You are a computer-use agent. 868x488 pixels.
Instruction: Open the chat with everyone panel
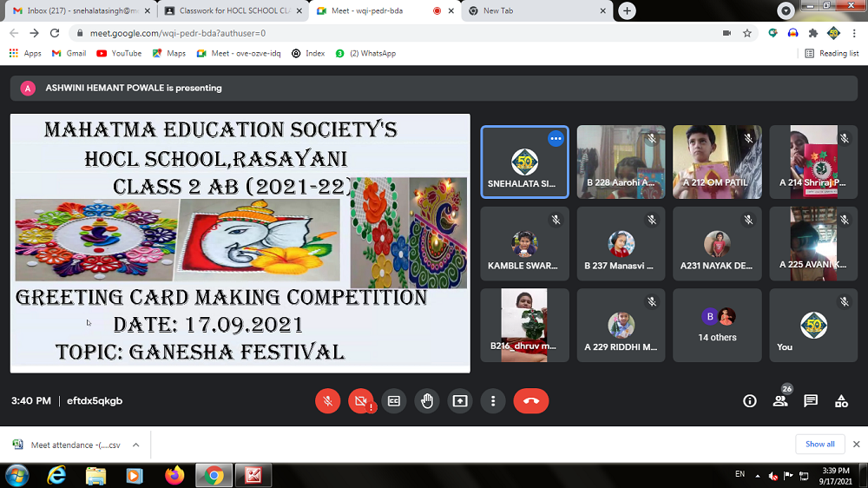click(811, 400)
